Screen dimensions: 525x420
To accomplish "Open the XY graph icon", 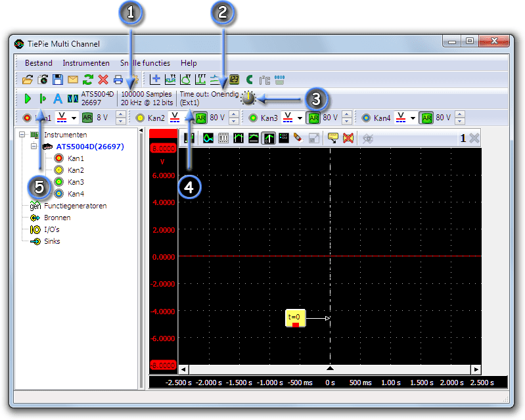I will pos(185,80).
